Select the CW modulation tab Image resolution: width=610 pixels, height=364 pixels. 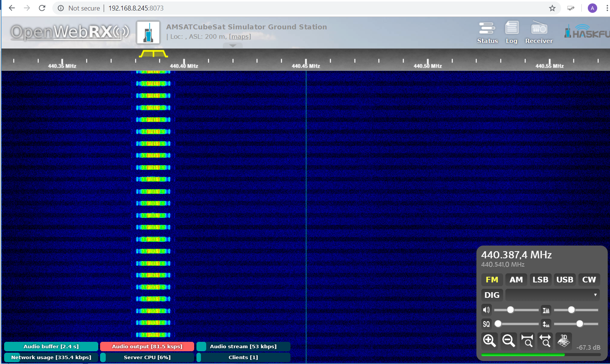(x=589, y=279)
